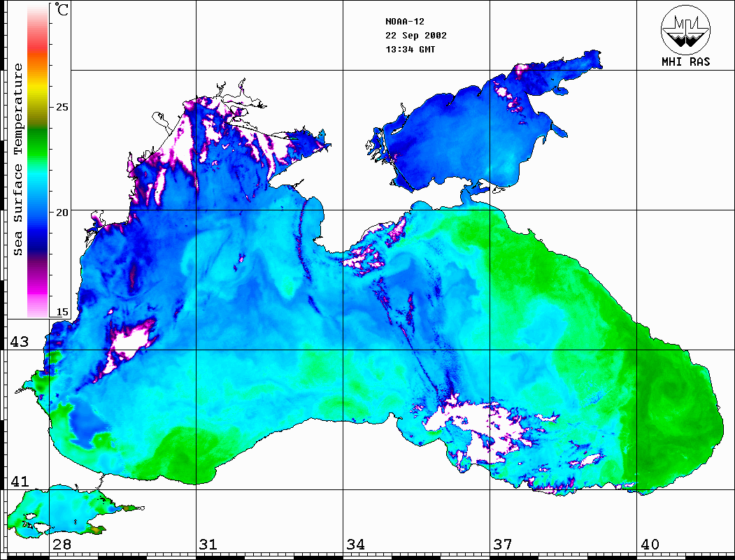Click the longitude 37 label

coord(502,545)
